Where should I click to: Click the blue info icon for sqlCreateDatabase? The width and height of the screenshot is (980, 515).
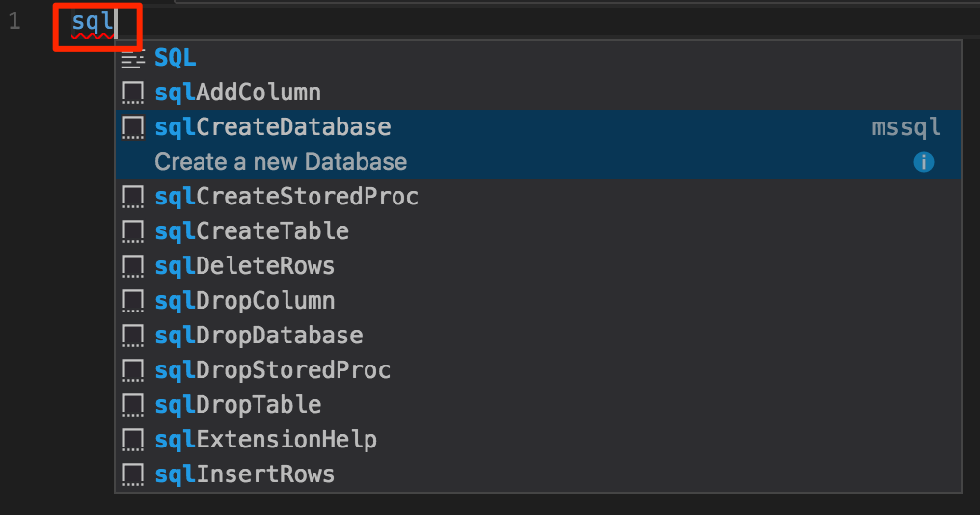pos(923,162)
